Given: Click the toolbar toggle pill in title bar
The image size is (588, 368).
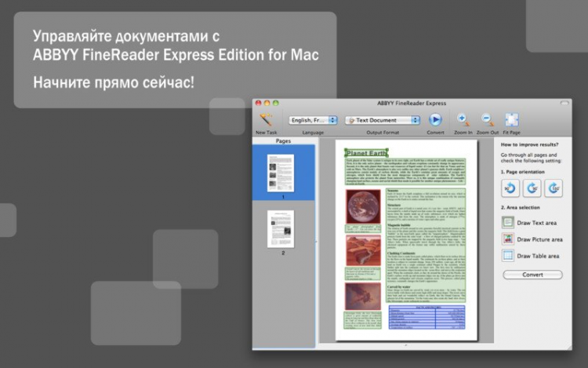Looking at the screenshot, I should [564, 103].
